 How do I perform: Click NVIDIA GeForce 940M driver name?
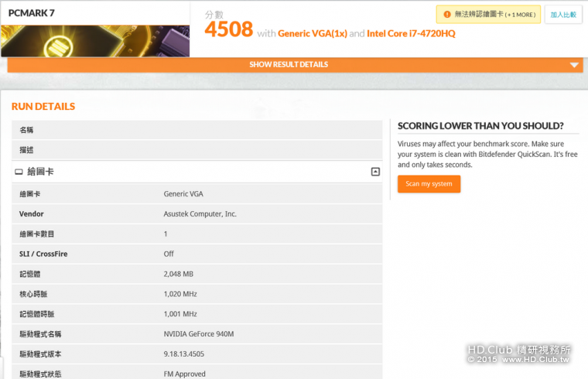click(x=199, y=333)
